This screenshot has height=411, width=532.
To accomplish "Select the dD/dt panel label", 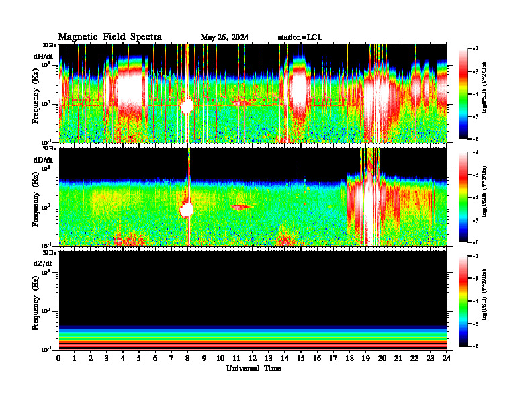I will tap(43, 160).
